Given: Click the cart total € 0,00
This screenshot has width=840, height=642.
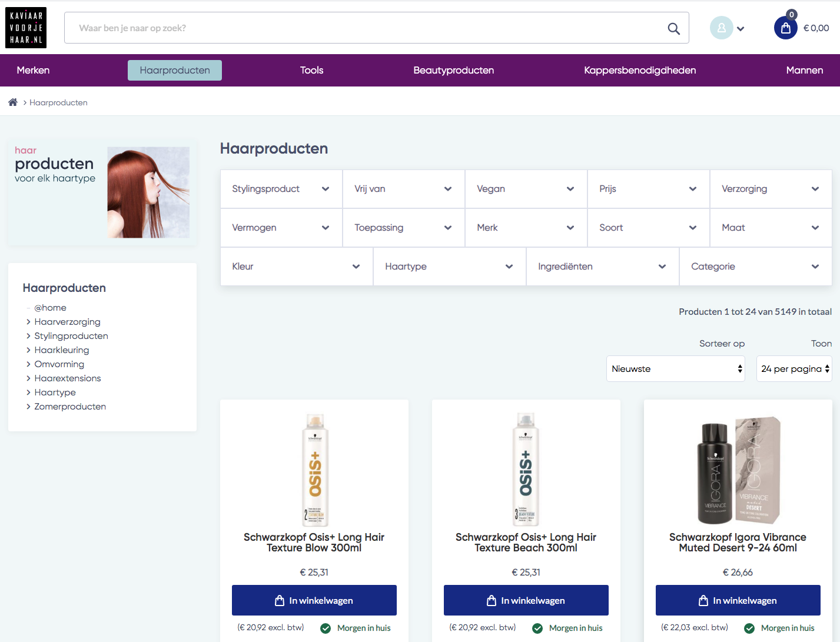Looking at the screenshot, I should 816,28.
